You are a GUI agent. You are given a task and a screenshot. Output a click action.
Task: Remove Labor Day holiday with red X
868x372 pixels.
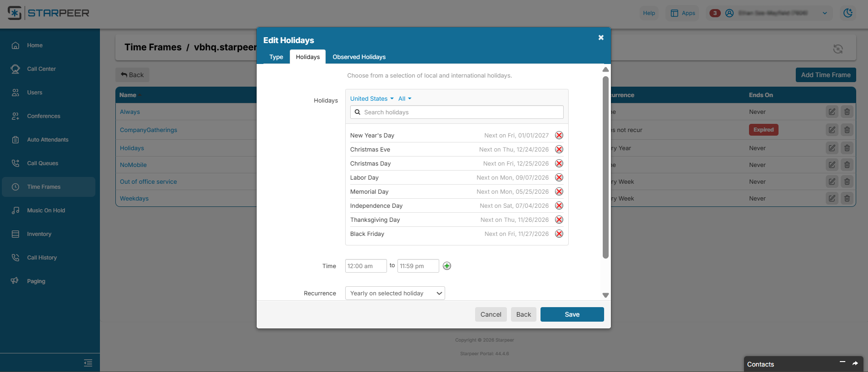pos(559,177)
